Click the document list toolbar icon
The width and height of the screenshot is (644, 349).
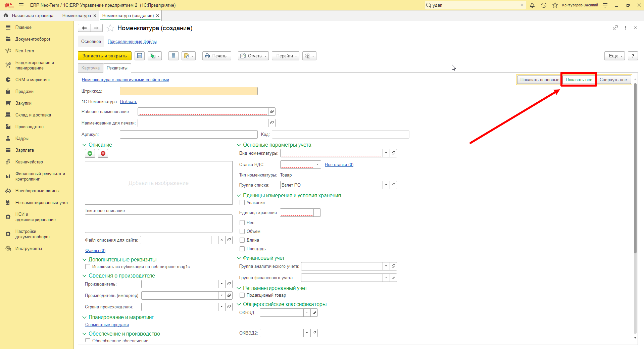click(173, 56)
